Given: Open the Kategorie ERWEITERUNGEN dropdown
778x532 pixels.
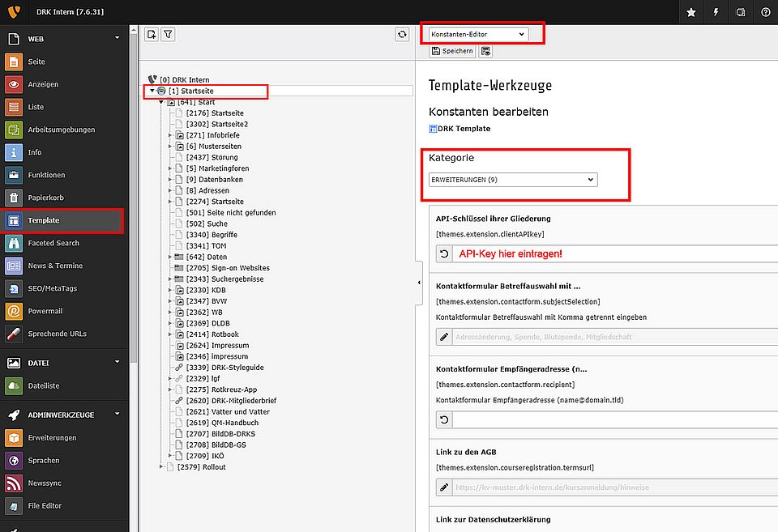Looking at the screenshot, I should click(512, 180).
